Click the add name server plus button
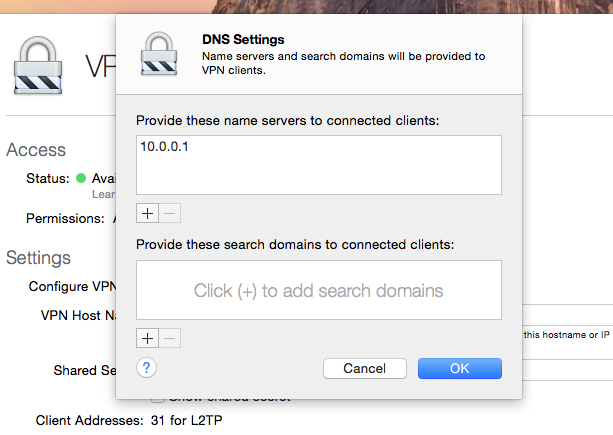The image size is (613, 435). tap(147, 213)
